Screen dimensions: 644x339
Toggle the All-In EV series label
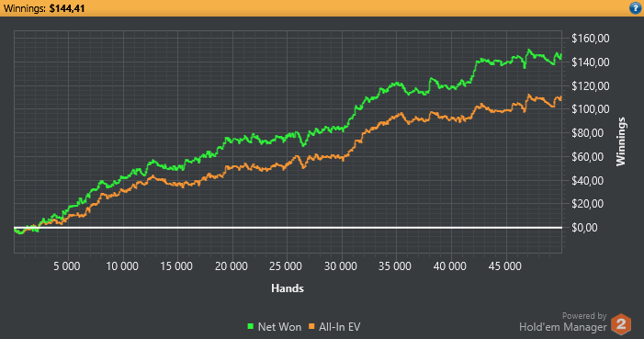pos(340,327)
